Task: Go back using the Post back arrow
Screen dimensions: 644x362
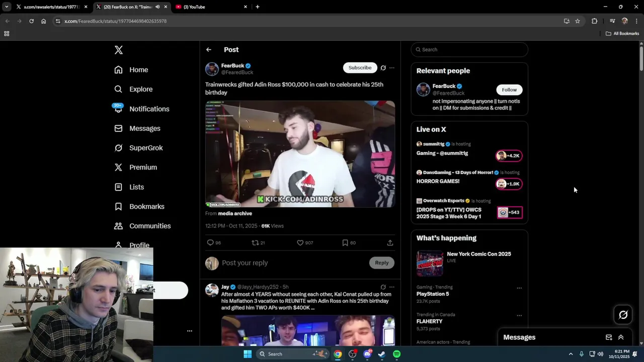Action: 209,50
